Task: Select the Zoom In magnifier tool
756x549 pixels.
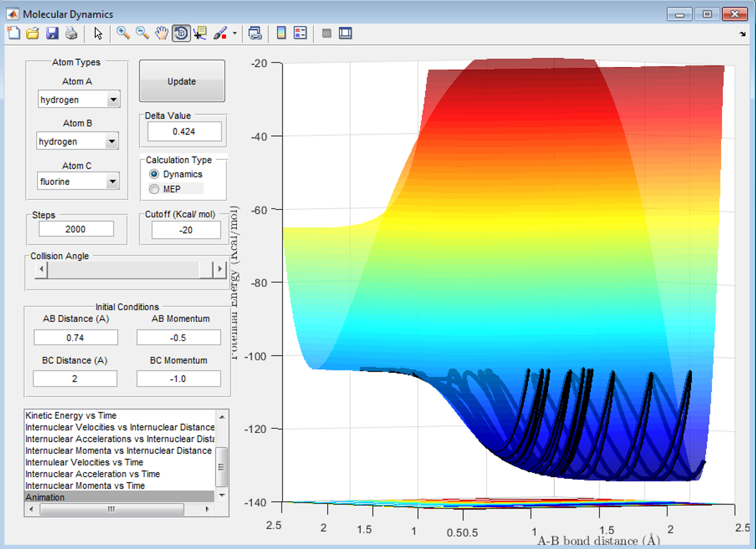Action: (123, 33)
